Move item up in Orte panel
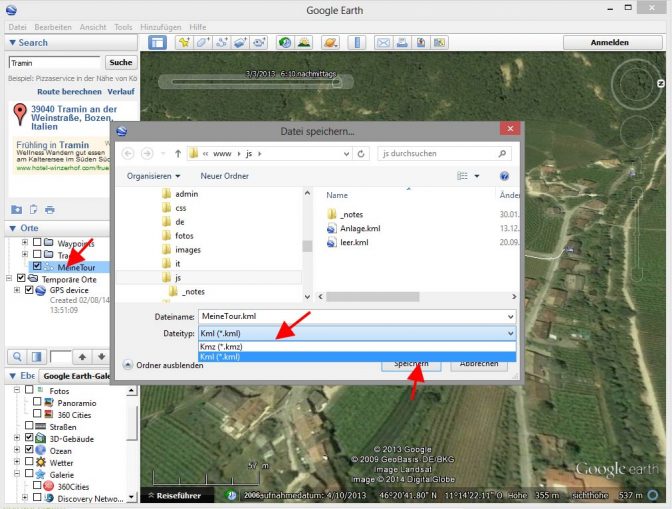The image size is (672, 509). pyautogui.click(x=82, y=356)
